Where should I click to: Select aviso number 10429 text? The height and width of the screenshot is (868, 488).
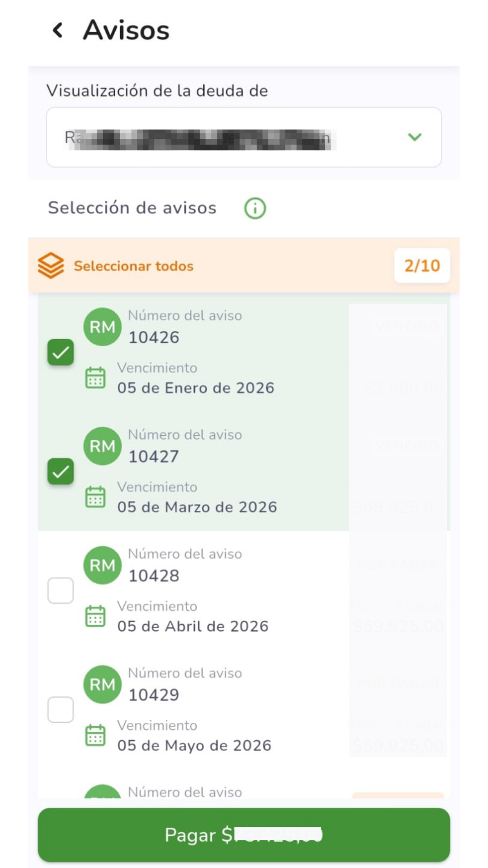pyautogui.click(x=154, y=695)
